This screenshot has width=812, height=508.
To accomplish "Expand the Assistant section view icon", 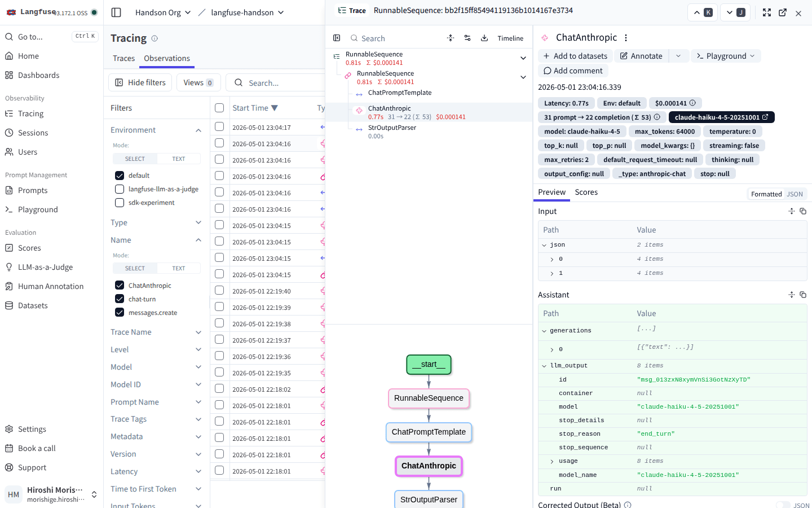I will tap(792, 295).
